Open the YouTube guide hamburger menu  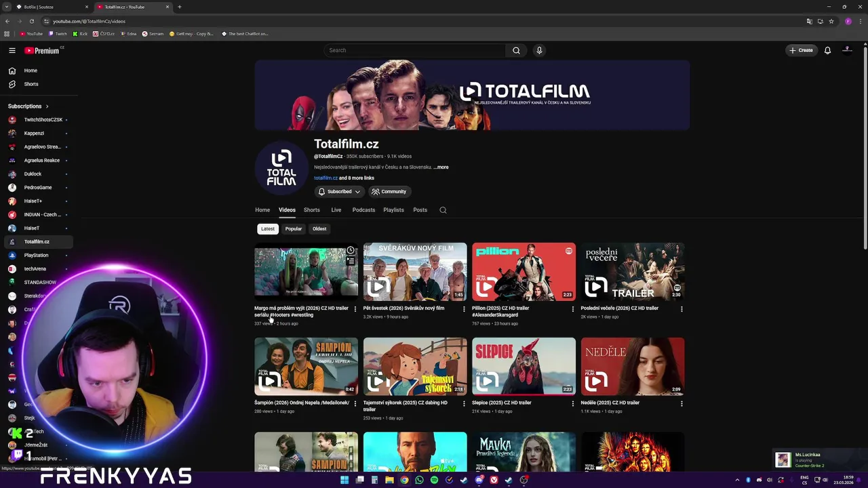point(12,50)
